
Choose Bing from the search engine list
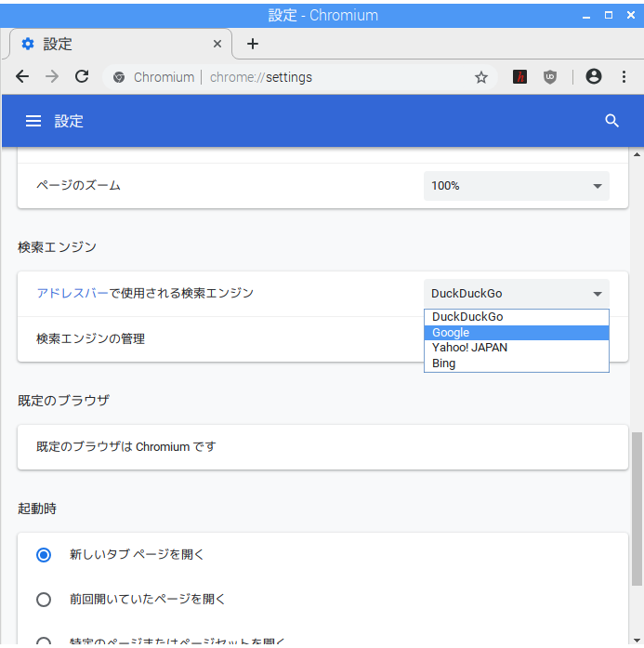click(x=516, y=364)
